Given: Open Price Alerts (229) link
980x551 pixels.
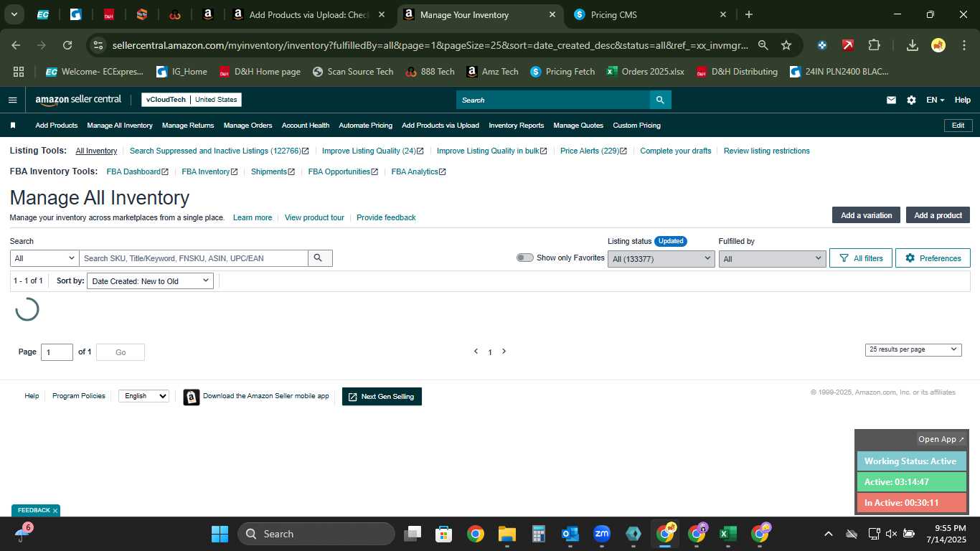Looking at the screenshot, I should coord(593,151).
